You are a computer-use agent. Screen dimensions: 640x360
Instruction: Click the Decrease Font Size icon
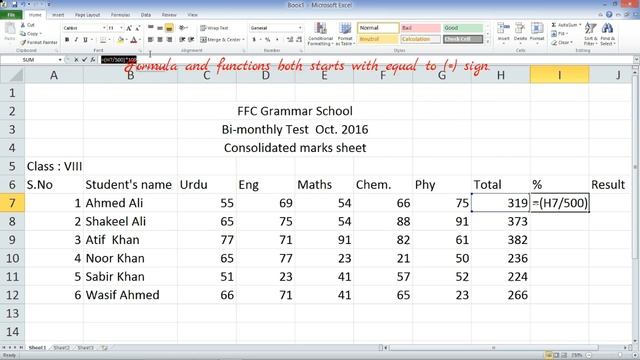(x=138, y=28)
